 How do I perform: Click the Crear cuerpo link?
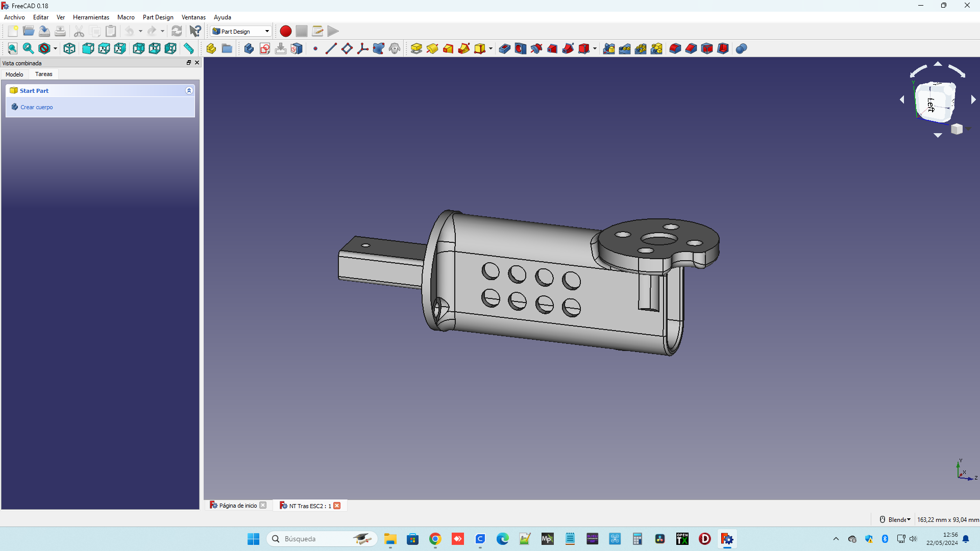tap(36, 107)
